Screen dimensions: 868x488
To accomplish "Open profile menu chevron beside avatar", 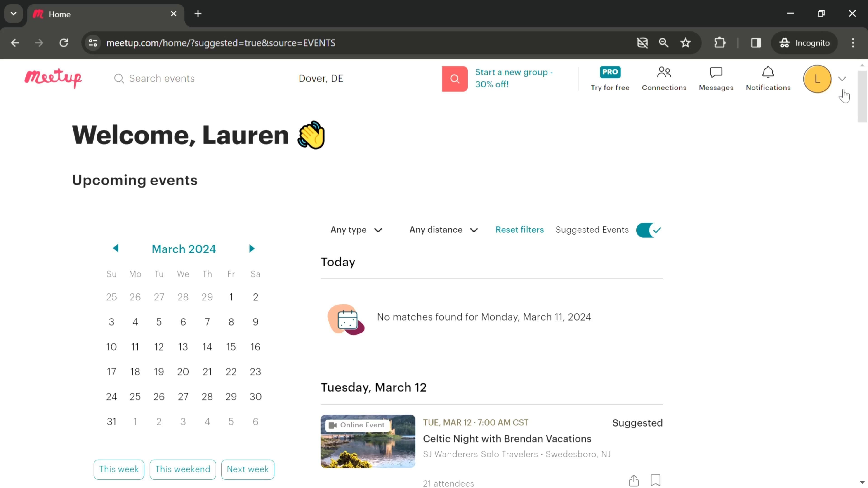I will pyautogui.click(x=842, y=79).
